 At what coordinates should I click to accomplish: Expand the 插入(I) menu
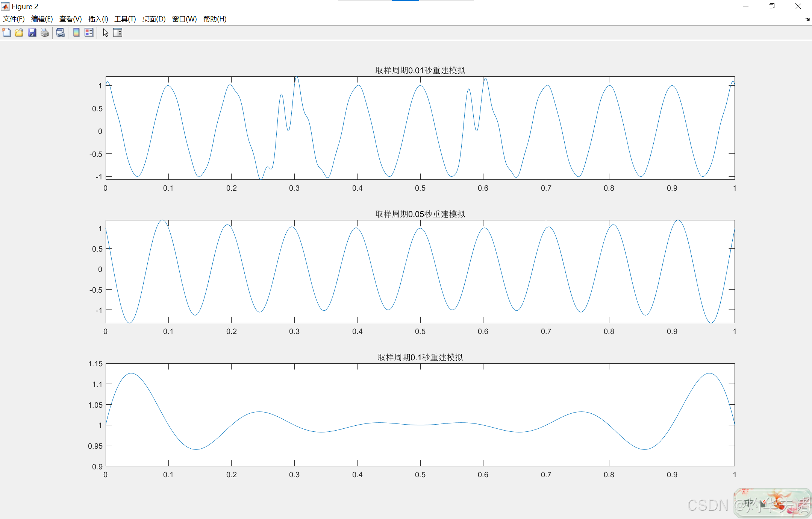[98, 19]
